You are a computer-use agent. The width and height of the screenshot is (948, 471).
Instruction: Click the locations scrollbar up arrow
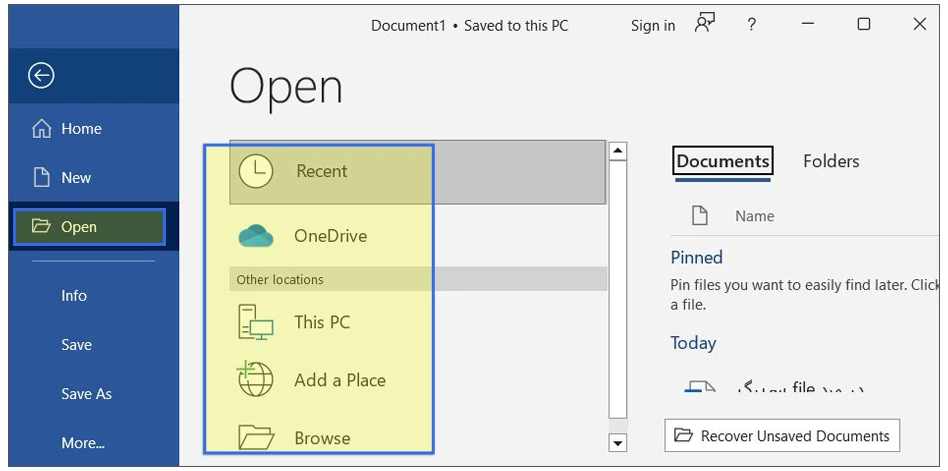pos(617,151)
